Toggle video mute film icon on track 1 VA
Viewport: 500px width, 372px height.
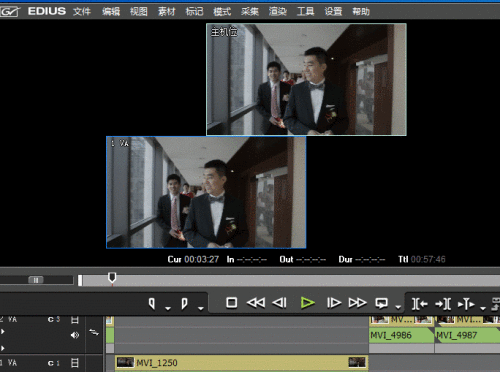(x=75, y=363)
